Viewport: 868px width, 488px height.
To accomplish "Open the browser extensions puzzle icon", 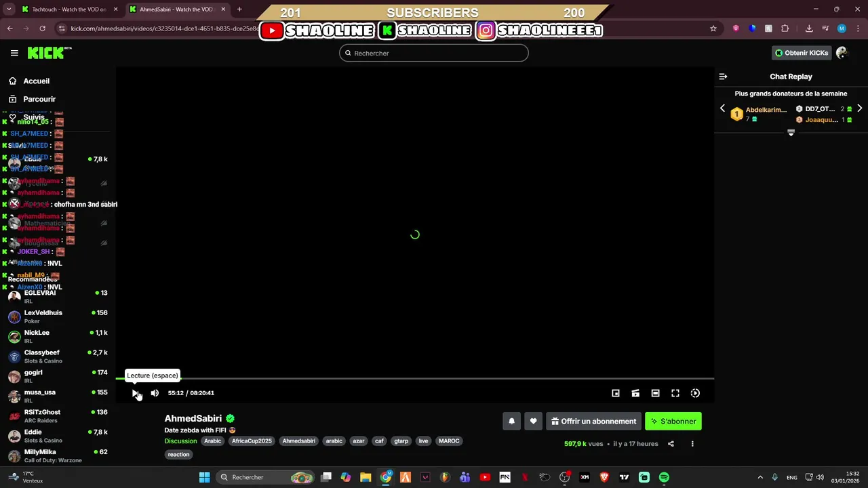I will coord(785,28).
